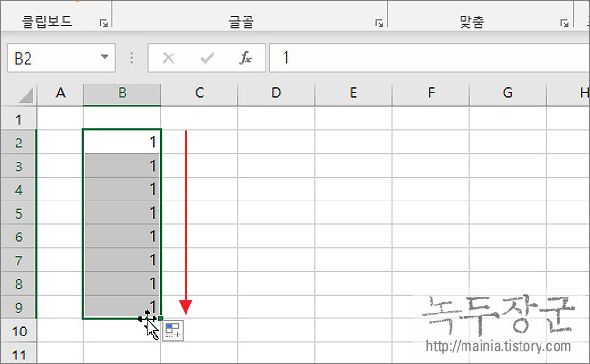The width and height of the screenshot is (590, 364).
Task: Select row 5 header
Action: tap(18, 213)
